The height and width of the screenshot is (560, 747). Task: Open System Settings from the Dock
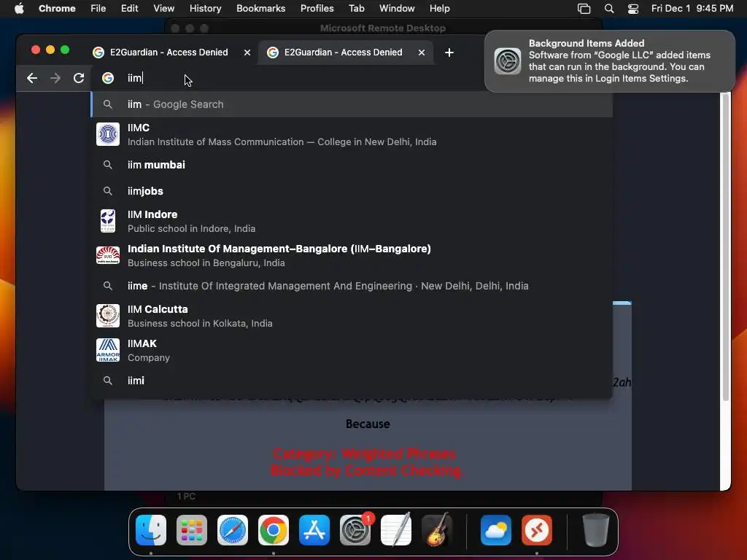[x=355, y=530]
